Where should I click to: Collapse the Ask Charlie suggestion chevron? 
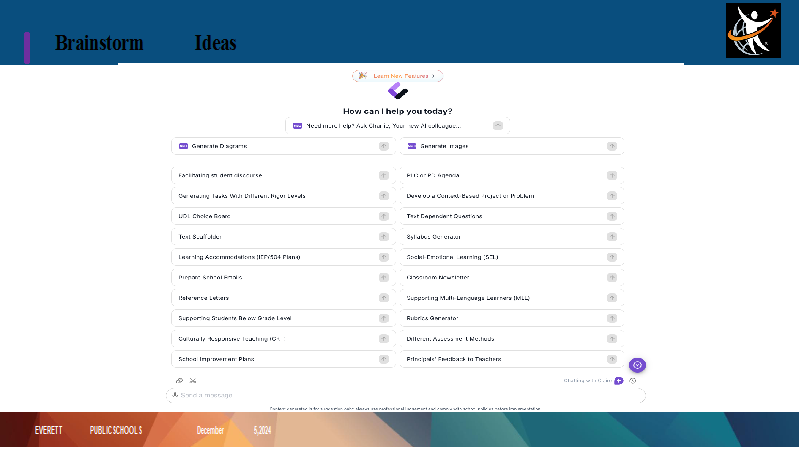pos(498,126)
